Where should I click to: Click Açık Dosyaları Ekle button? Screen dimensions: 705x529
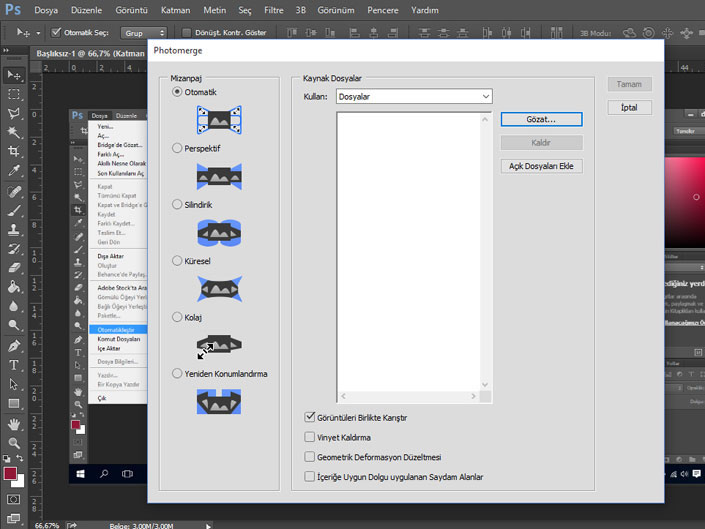pyautogui.click(x=541, y=166)
